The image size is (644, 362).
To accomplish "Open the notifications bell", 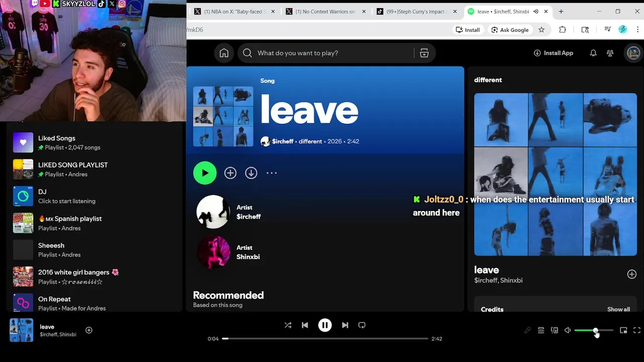I will pos(593,53).
